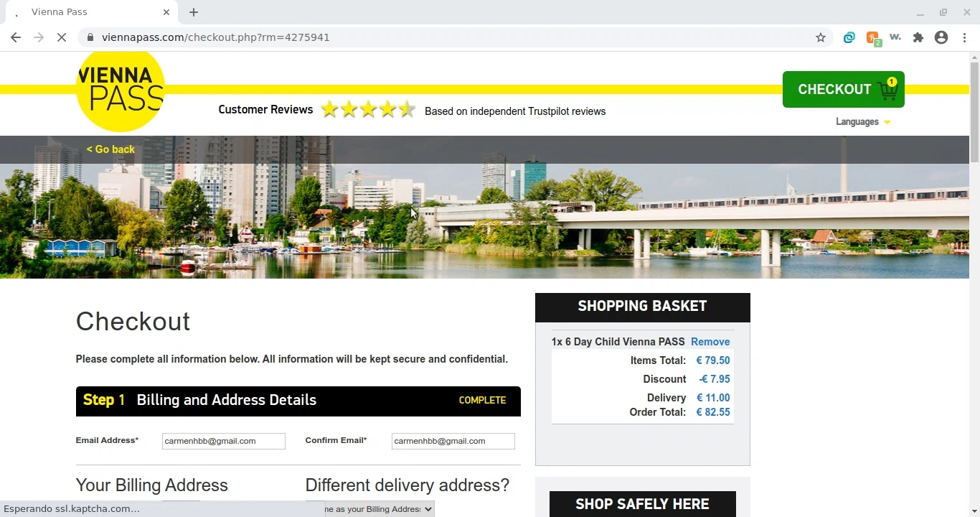This screenshot has width=980, height=517.
Task: Click the green CHECKOUT button
Action: (x=843, y=90)
